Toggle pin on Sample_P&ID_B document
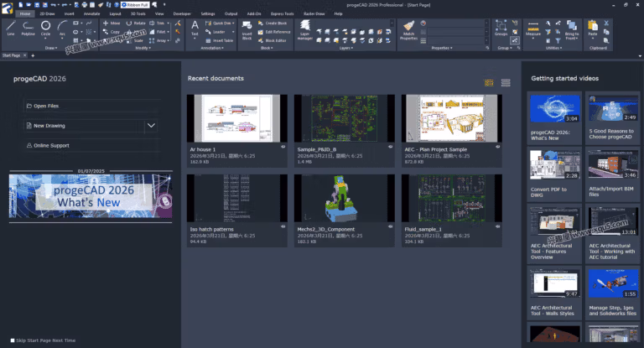The width and height of the screenshot is (644, 348). click(x=390, y=147)
